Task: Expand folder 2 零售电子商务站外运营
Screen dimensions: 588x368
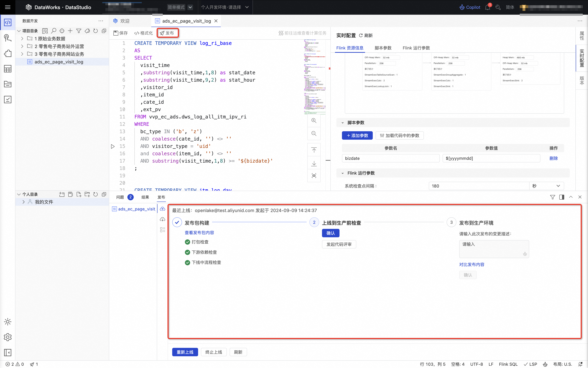Action: click(x=22, y=46)
